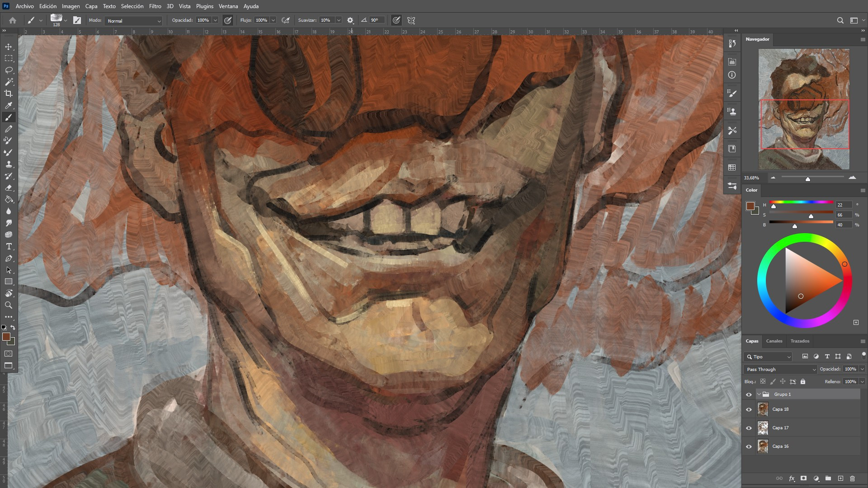The height and width of the screenshot is (488, 868).
Task: Click the symmetry butterfly icon
Action: 411,20
